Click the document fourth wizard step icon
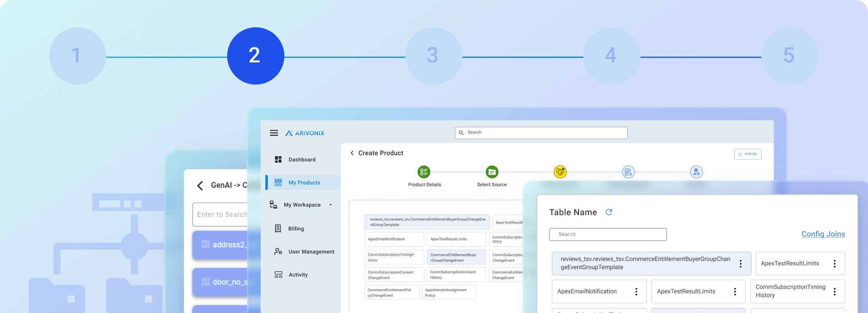Viewport: 868px width, 313px height. (x=628, y=172)
